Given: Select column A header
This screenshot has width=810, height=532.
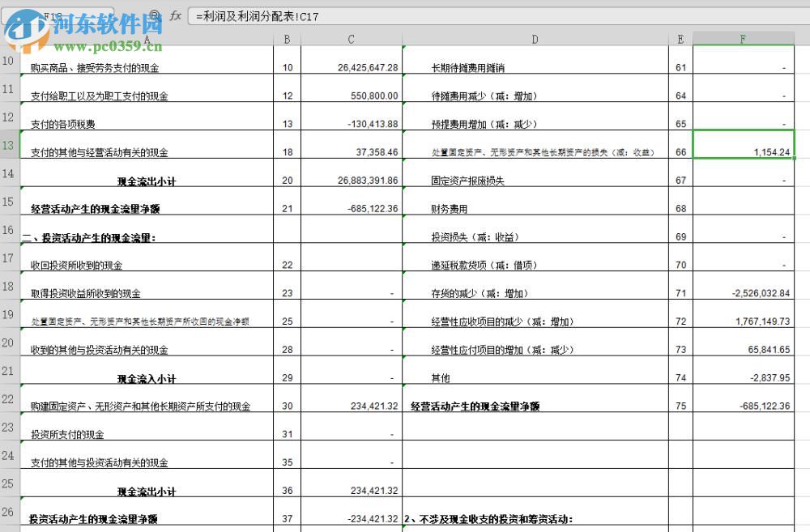Looking at the screenshot, I should pyautogui.click(x=146, y=37).
